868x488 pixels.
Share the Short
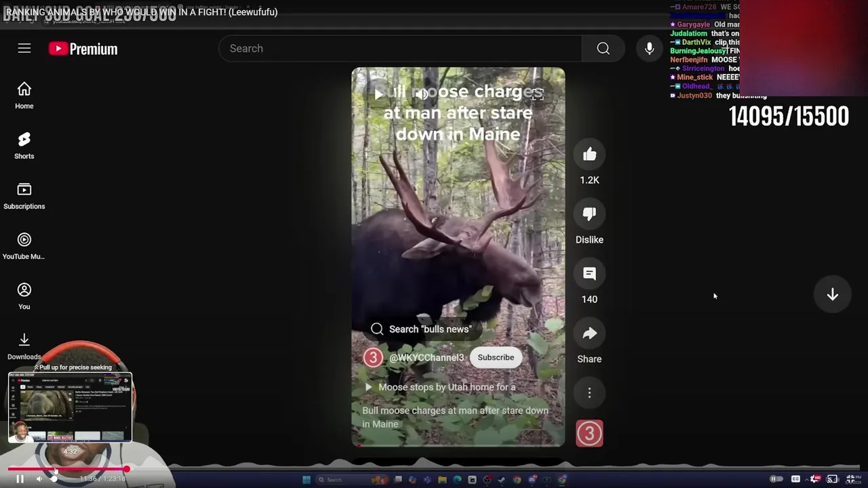[x=589, y=333]
